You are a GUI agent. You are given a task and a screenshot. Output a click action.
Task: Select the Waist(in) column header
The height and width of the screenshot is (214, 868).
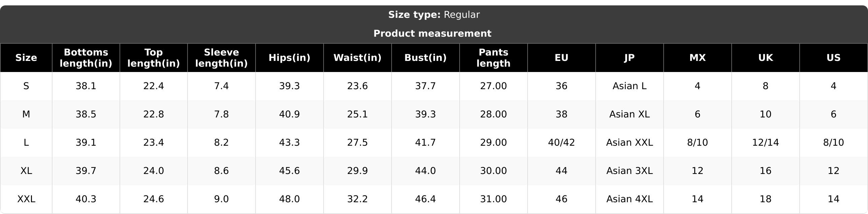tap(358, 58)
